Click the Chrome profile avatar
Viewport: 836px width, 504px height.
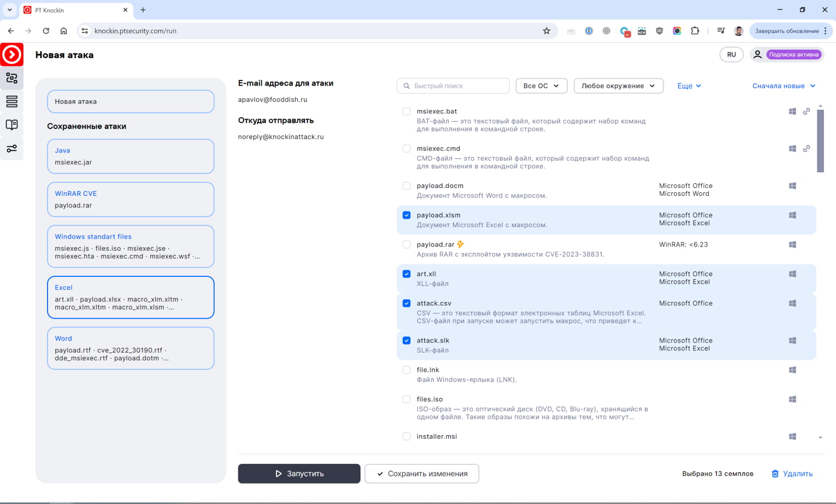pyautogui.click(x=739, y=31)
